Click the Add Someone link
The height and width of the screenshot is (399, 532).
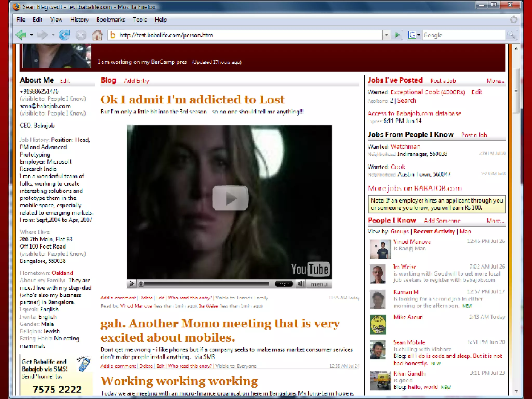coord(442,221)
